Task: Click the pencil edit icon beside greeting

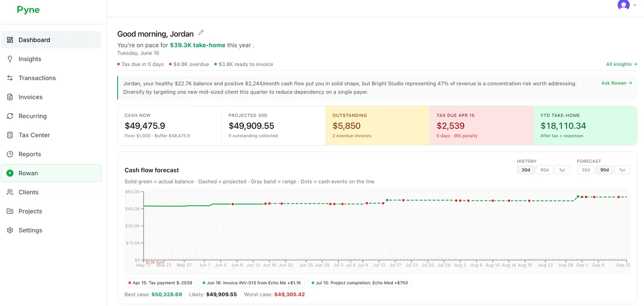Action: pos(201,33)
